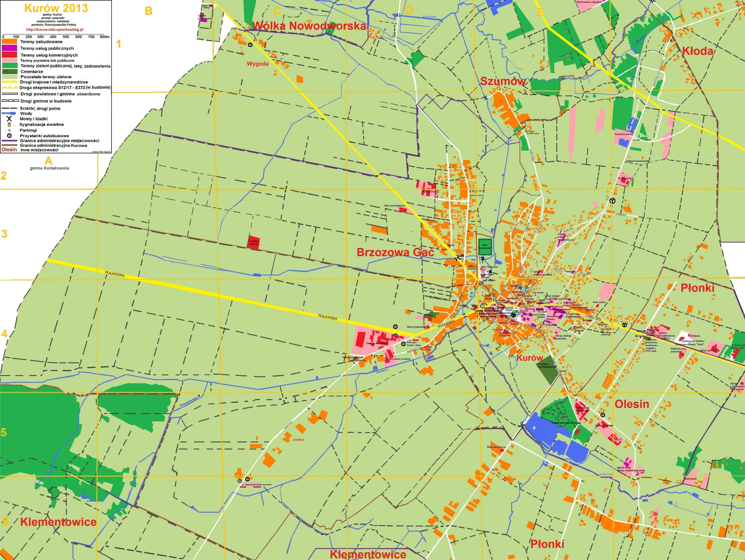Click the Mosty i kładki bridge legend icon
Viewport: 745px width, 560px height.
9,119
